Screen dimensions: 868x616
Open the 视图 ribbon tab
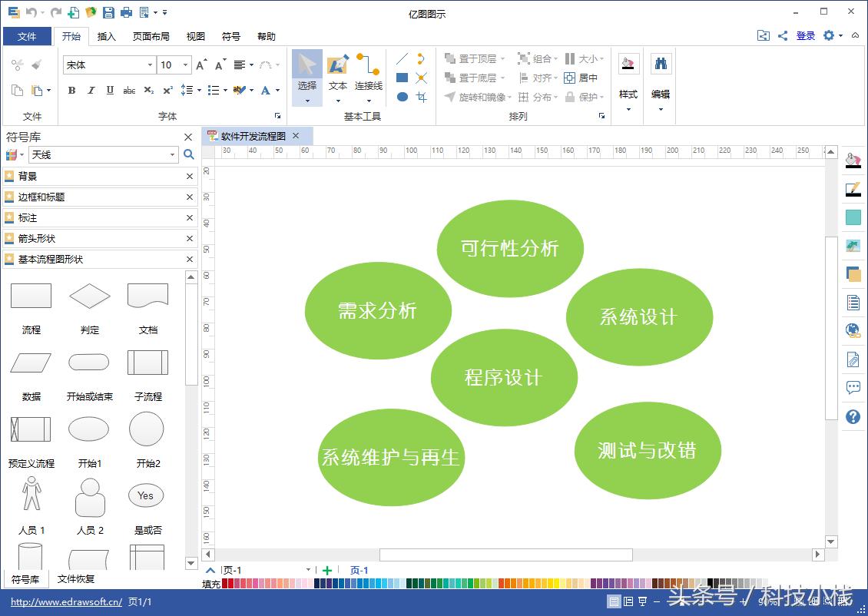[x=195, y=36]
